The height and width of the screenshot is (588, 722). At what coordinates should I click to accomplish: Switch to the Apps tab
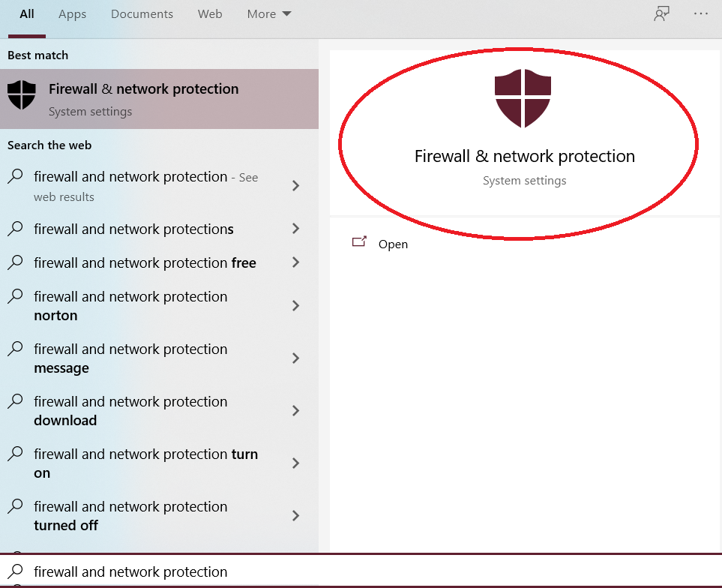[72, 14]
